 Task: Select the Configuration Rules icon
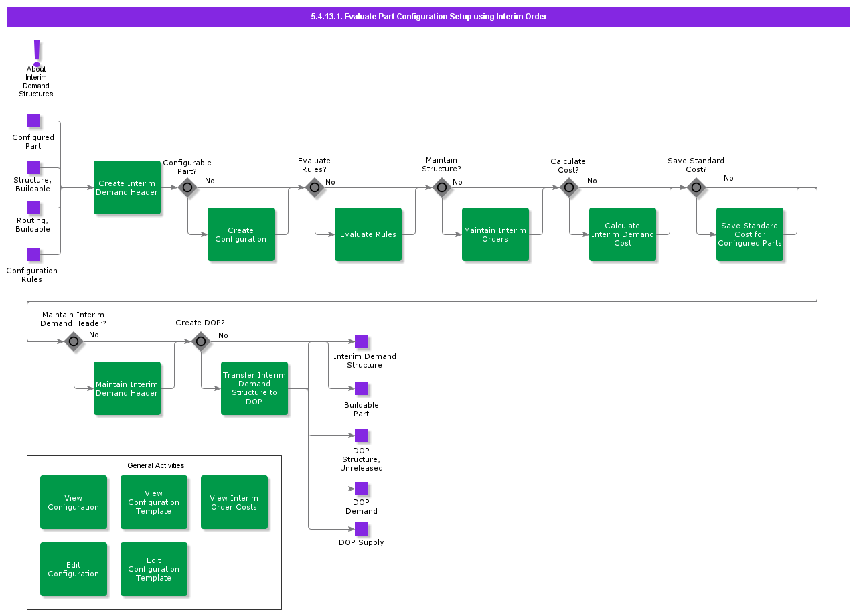click(x=33, y=254)
